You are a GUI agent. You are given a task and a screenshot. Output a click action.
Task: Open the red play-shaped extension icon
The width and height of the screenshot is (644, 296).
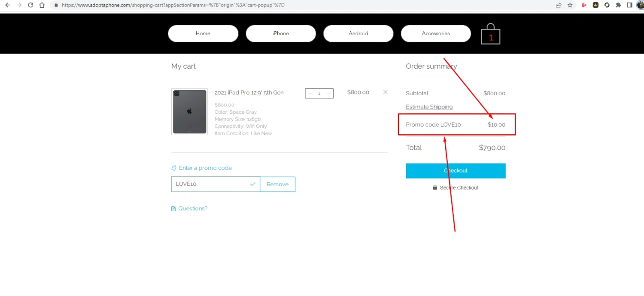click(584, 5)
